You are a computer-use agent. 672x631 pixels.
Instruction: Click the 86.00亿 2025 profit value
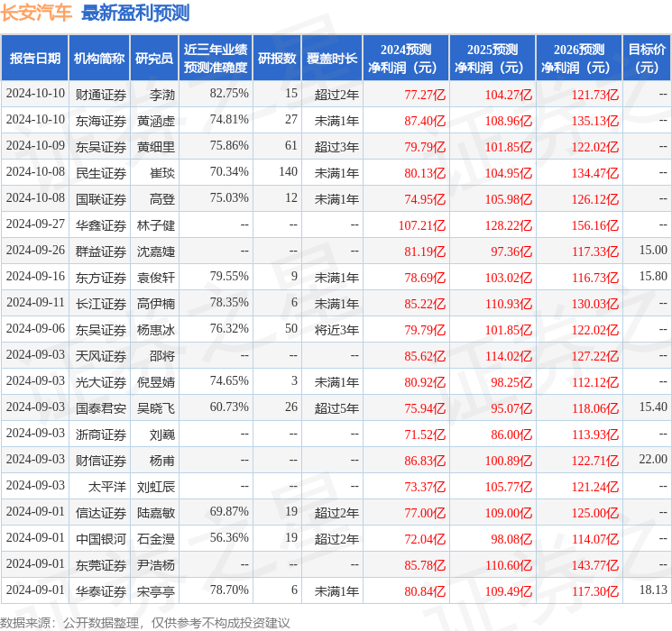pos(511,434)
